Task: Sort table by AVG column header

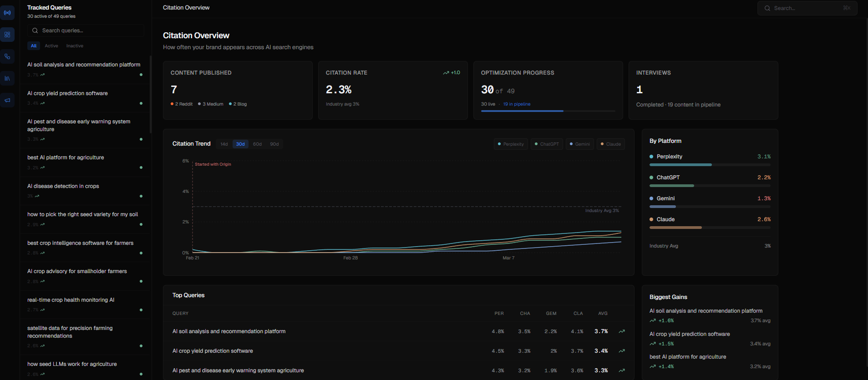Action: 603,314
